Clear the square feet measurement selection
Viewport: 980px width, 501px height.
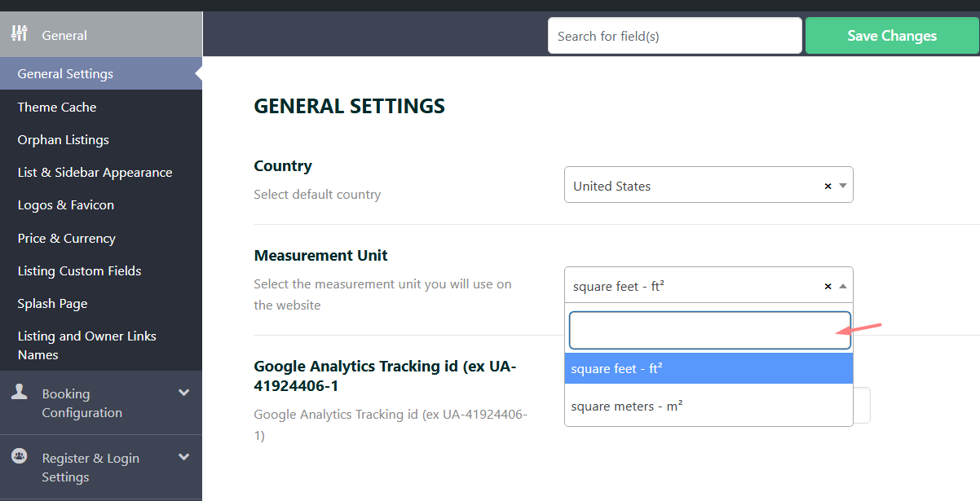pyautogui.click(x=828, y=286)
